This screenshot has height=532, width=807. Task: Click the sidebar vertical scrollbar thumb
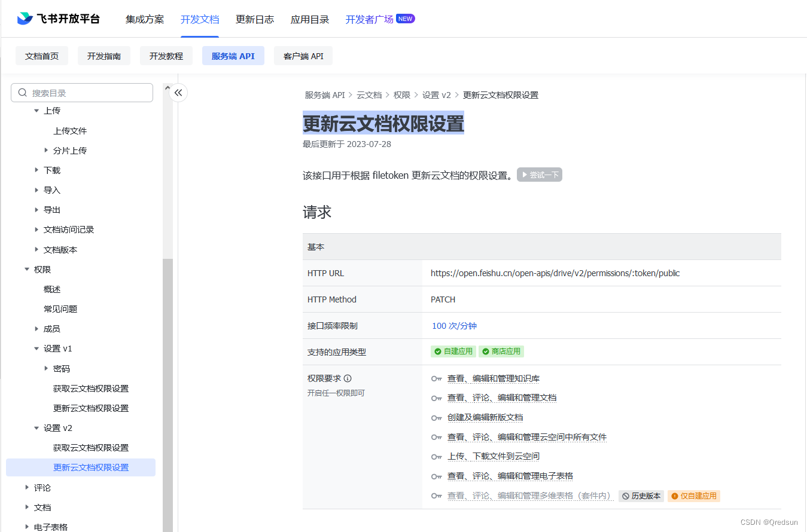tap(168, 395)
